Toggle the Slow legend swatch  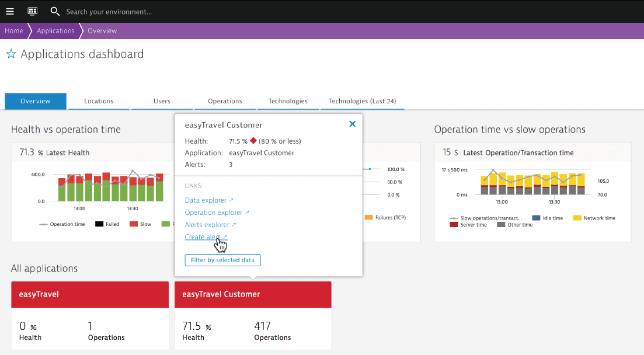point(134,224)
